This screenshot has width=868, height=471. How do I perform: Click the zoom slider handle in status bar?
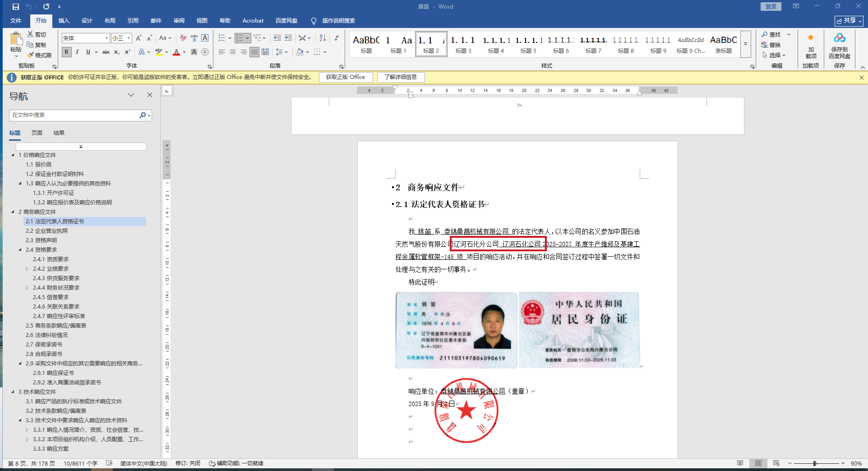click(815, 463)
